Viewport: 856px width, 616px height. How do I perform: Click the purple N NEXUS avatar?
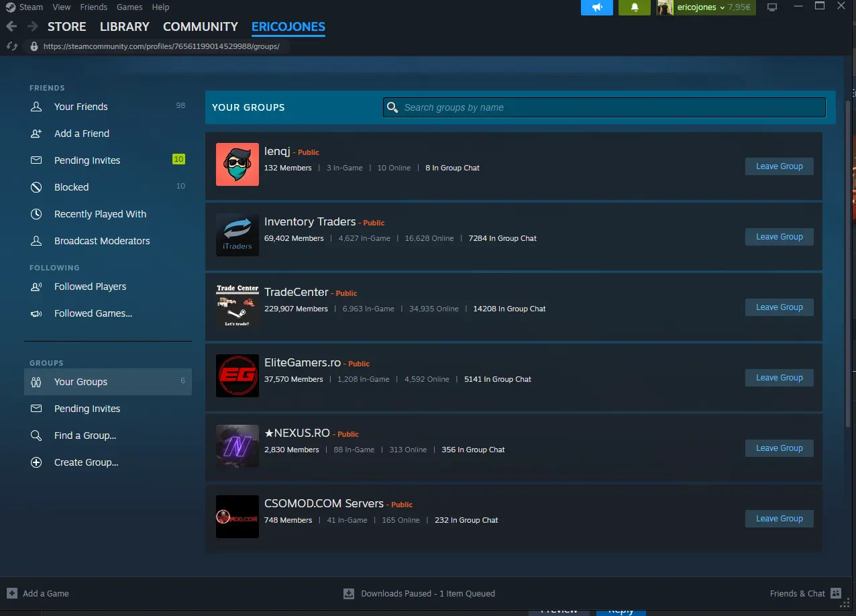pyautogui.click(x=237, y=446)
